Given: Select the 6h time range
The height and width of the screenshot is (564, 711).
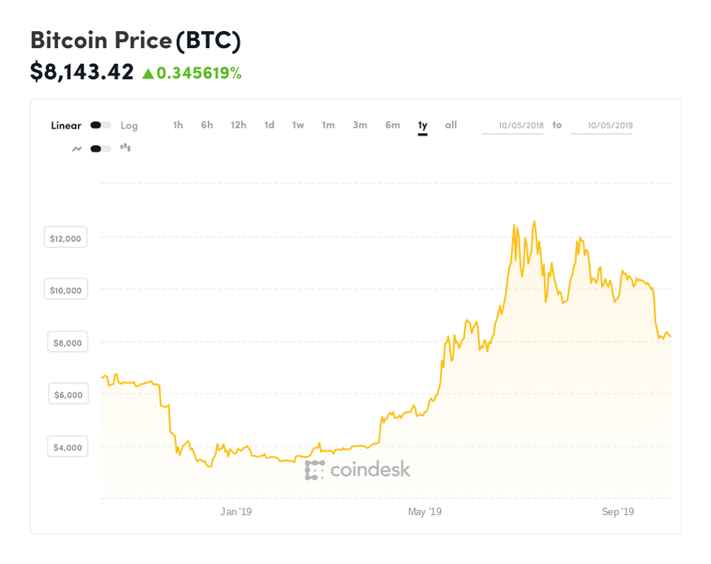Looking at the screenshot, I should pyautogui.click(x=207, y=125).
